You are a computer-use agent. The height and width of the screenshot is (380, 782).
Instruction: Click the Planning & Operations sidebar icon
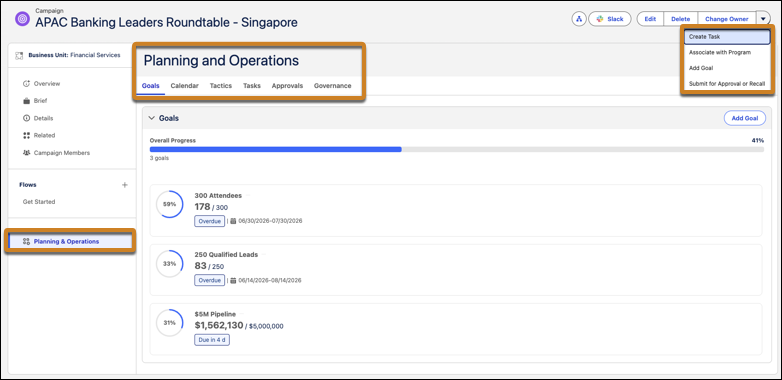coord(26,241)
